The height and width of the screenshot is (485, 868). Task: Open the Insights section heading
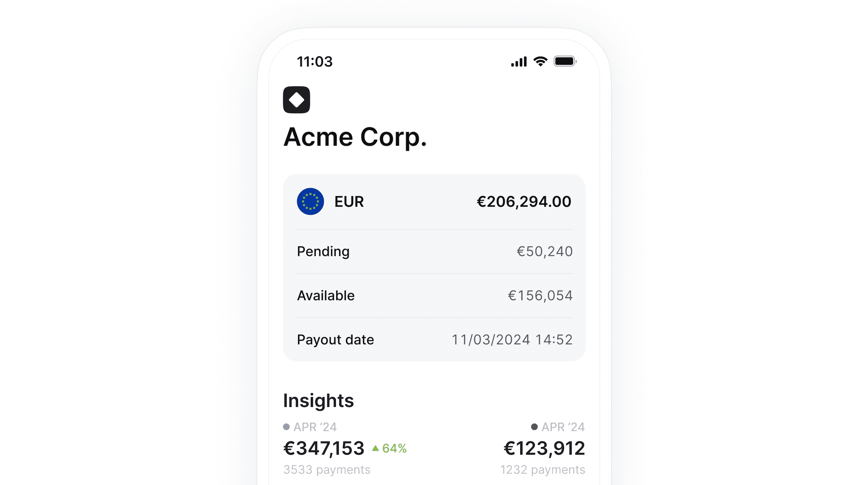(318, 401)
